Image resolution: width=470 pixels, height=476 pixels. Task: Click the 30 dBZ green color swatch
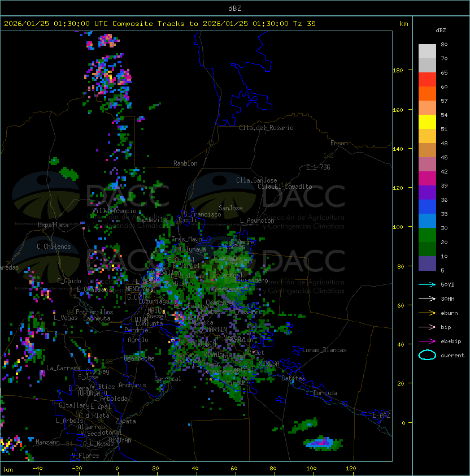427,235
